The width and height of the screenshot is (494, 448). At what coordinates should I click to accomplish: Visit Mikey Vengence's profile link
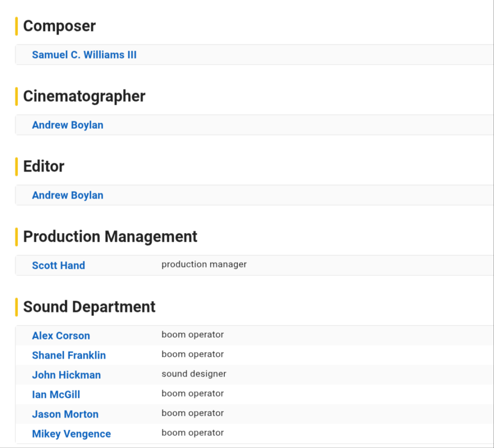point(71,434)
